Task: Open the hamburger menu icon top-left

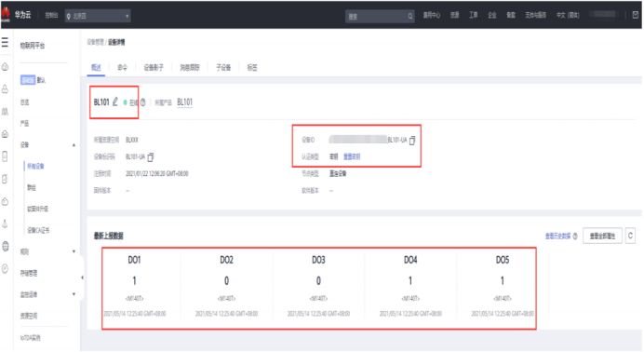Action: 5,43
